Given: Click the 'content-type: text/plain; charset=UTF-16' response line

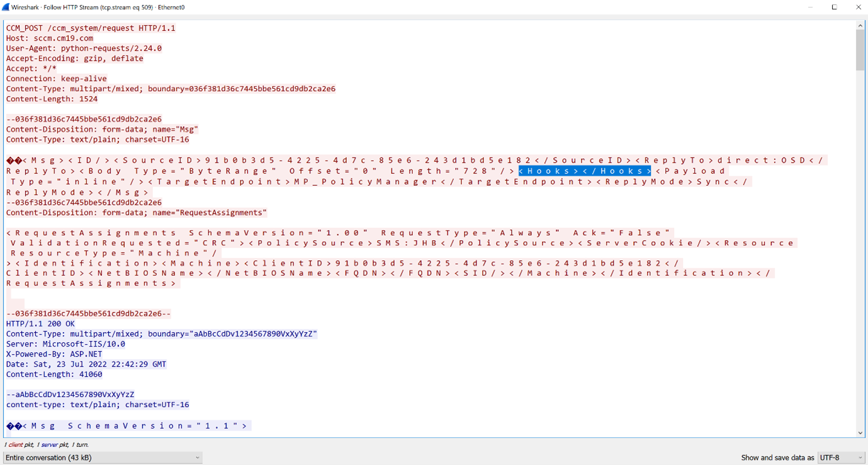Looking at the screenshot, I should [98, 405].
